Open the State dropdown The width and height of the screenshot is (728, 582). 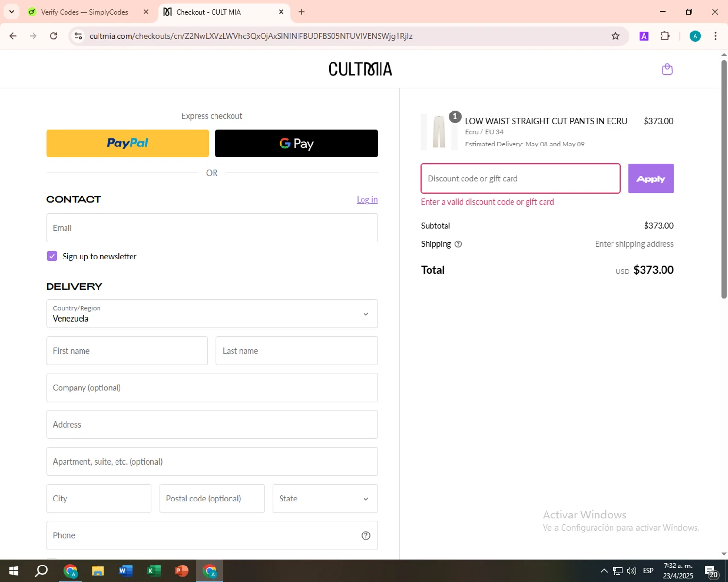pos(325,499)
